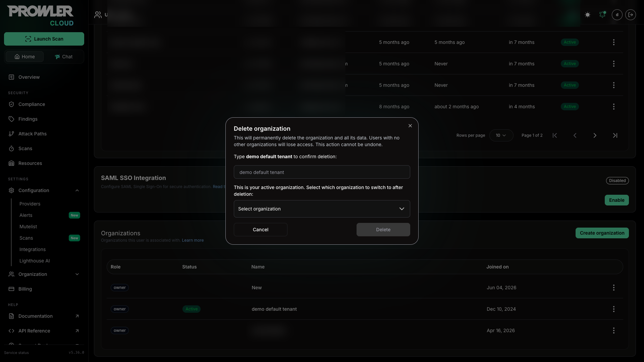This screenshot has height=362, width=644.
Task: Collapse the Configuration section
Action: pyautogui.click(x=44, y=190)
